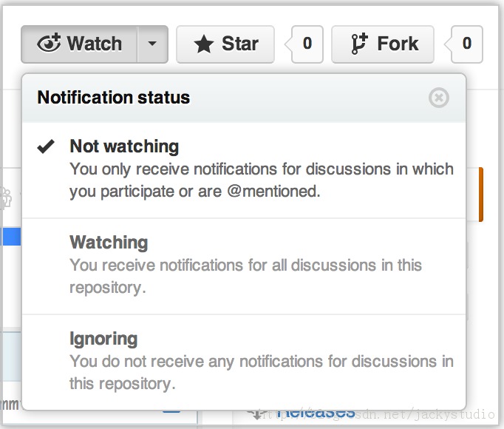This screenshot has width=504, height=429.
Task: Click the star icon
Action: 204,44
